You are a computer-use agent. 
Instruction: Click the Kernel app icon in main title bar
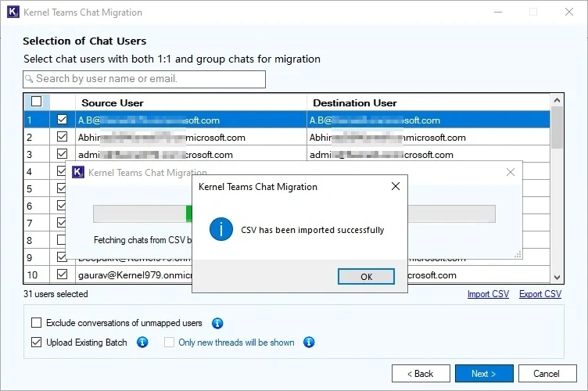tap(13, 12)
